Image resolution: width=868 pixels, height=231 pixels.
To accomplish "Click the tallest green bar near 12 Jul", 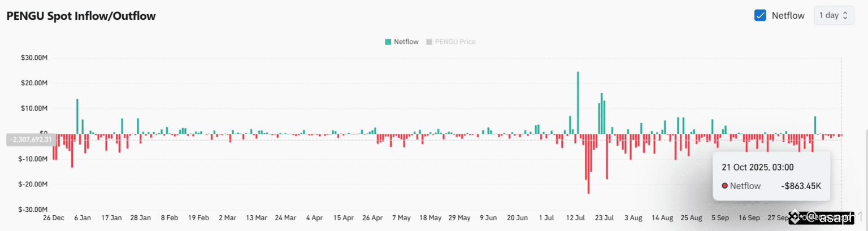I will (578, 102).
